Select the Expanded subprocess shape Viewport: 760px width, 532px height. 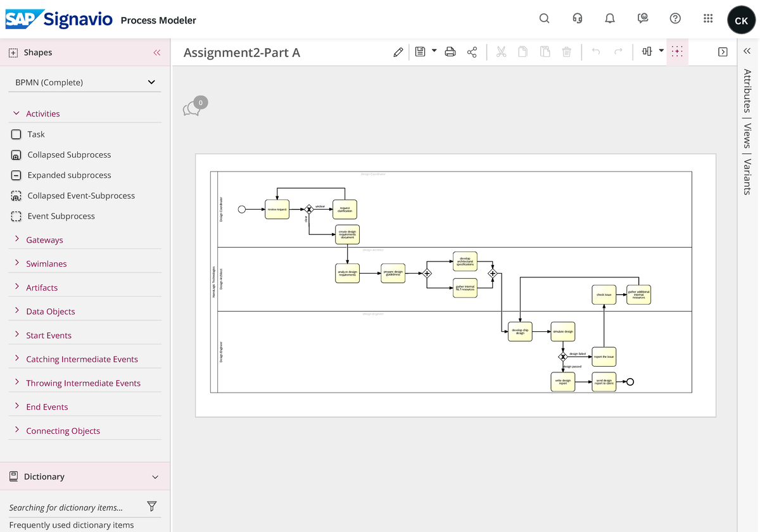tap(61, 175)
